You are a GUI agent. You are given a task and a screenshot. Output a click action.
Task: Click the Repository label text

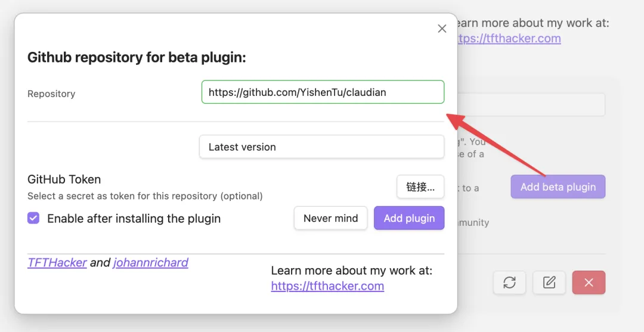[51, 94]
